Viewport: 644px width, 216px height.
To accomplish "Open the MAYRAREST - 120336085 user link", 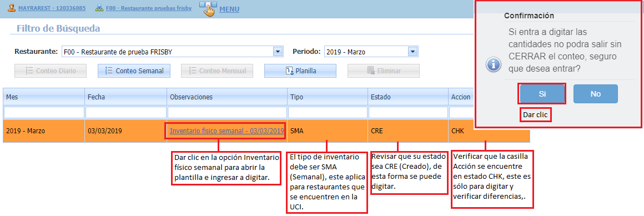I will pos(52,8).
